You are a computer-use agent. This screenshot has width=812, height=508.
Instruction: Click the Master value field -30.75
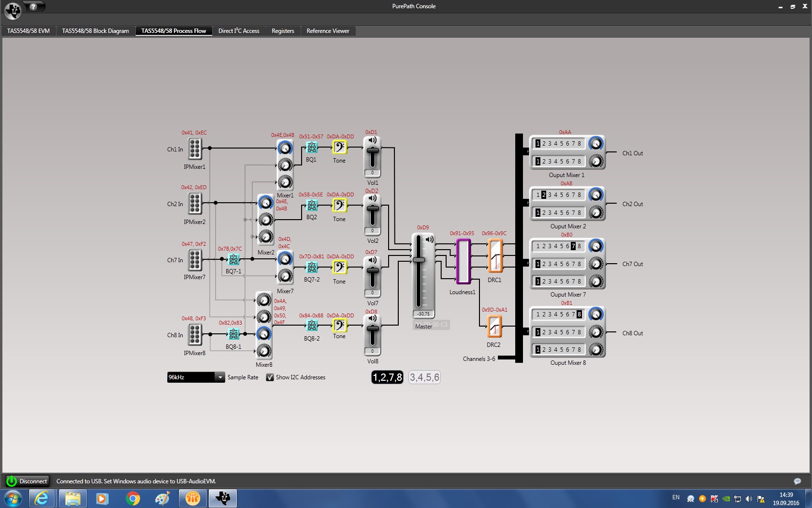[423, 314]
